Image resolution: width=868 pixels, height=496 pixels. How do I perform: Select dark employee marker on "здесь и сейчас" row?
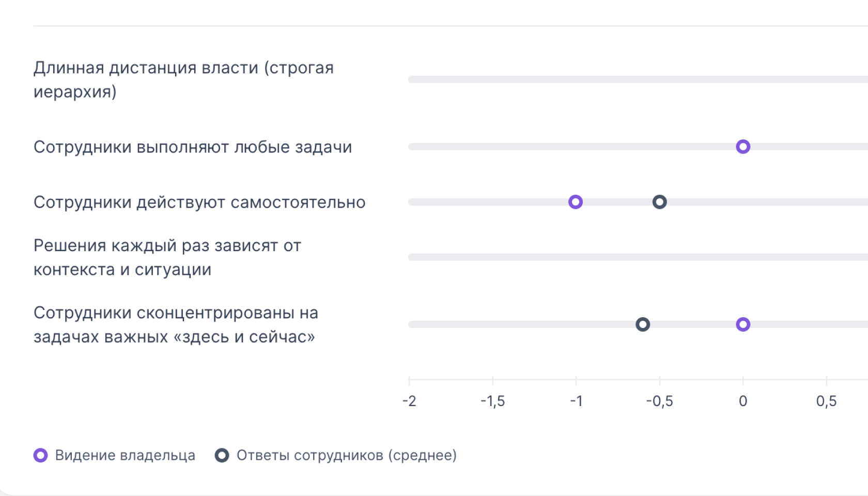[x=643, y=324]
